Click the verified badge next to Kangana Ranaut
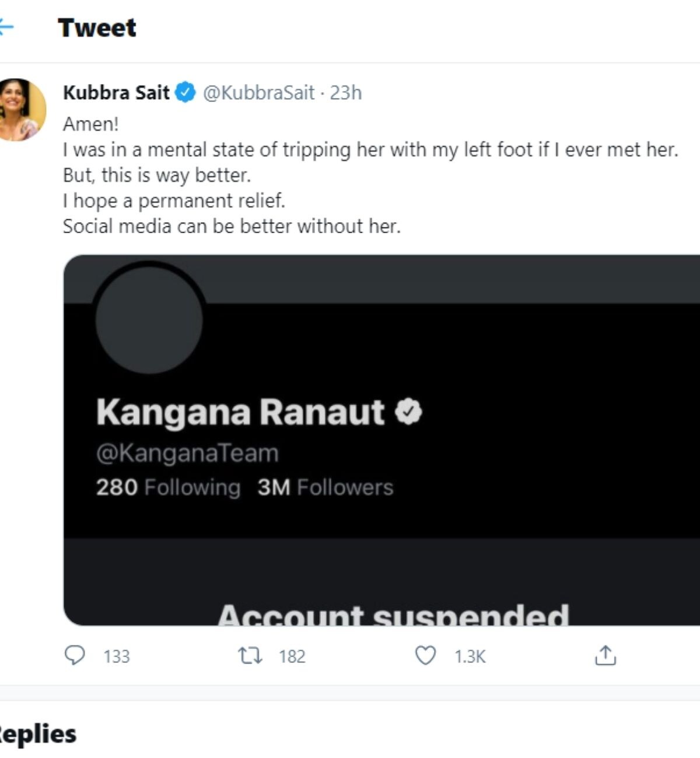700x758 pixels. tap(408, 411)
